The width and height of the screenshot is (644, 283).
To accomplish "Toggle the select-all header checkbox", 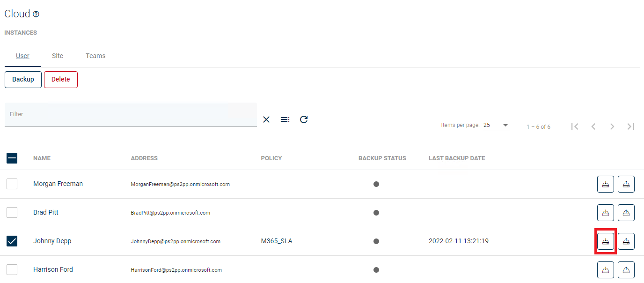I will (x=12, y=158).
